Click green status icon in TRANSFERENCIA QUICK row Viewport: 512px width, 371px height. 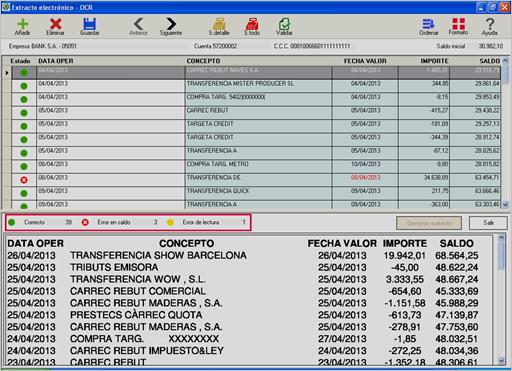pos(24,193)
